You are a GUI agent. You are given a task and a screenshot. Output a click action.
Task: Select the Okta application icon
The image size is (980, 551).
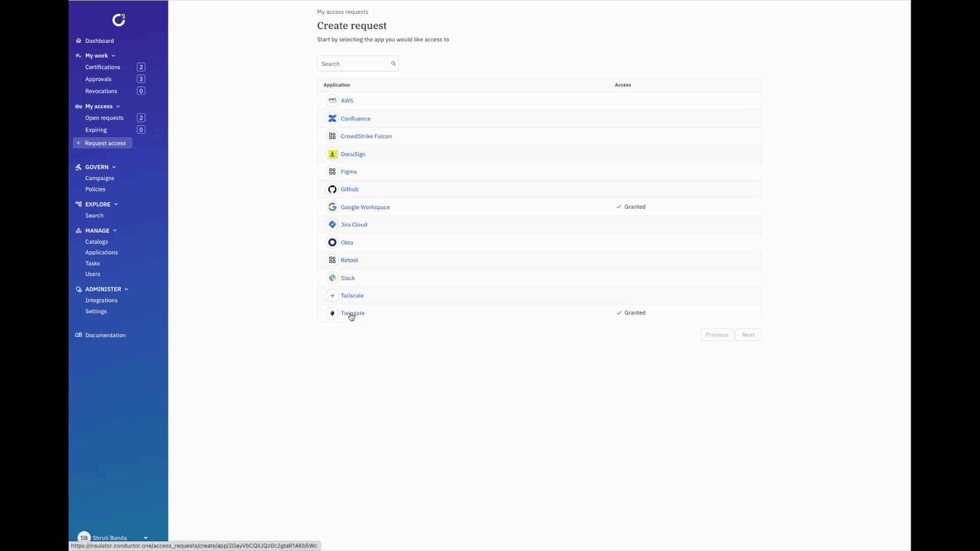pos(332,241)
